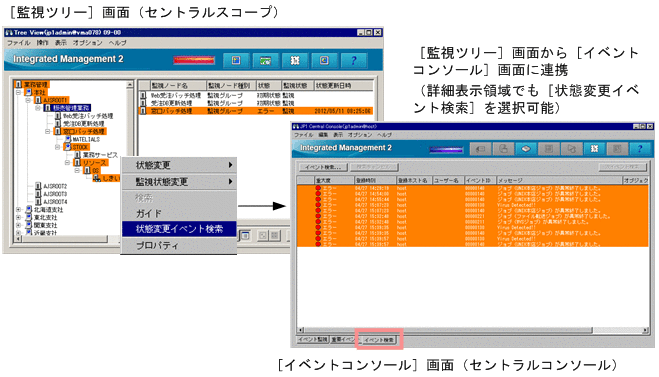Select the 業務サービス tree node
The height and width of the screenshot is (377, 659).
[x=100, y=155]
